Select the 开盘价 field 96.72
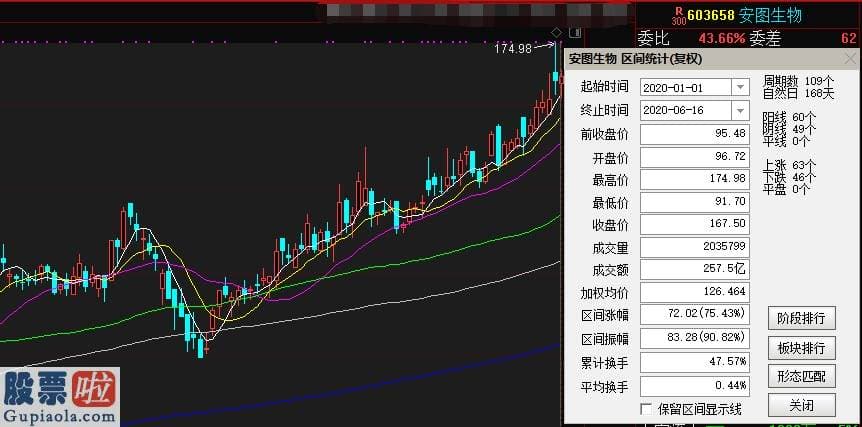The height and width of the screenshot is (427, 862). point(695,157)
